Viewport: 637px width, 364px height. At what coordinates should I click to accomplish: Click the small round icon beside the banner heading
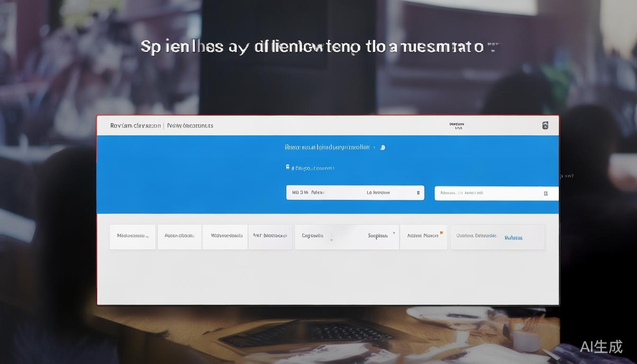tap(383, 147)
